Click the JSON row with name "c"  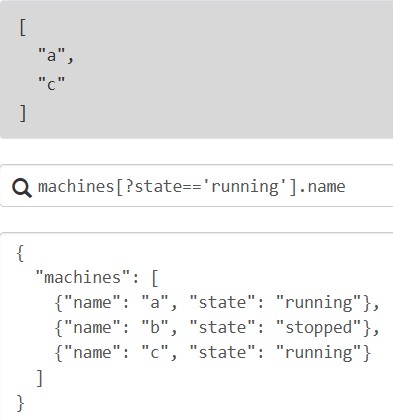pos(213,353)
